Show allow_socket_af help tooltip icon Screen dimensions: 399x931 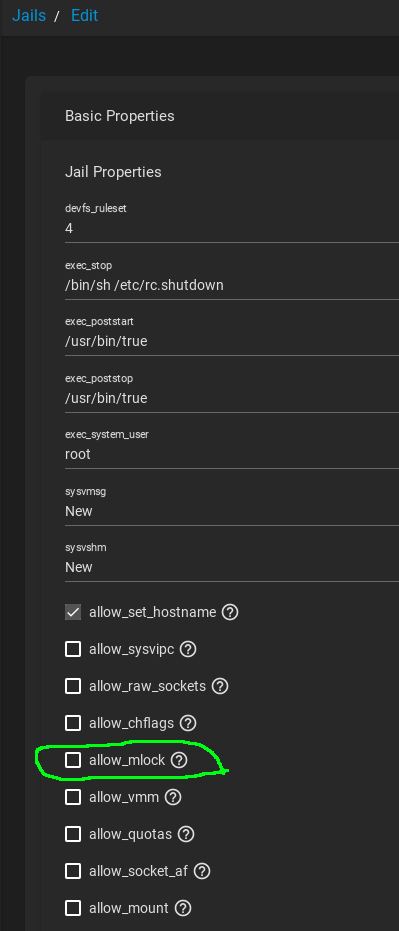(x=202, y=871)
